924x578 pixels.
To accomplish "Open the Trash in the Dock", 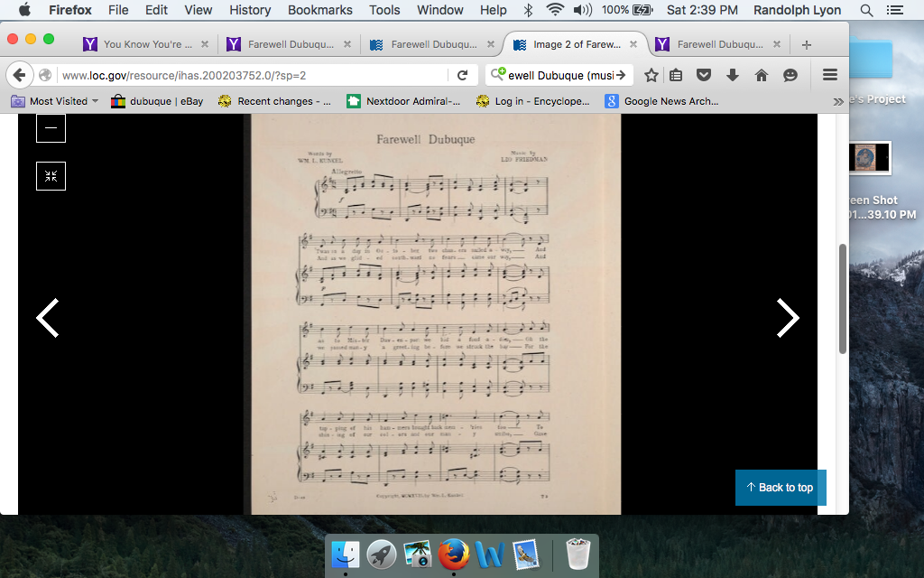I will coord(578,555).
